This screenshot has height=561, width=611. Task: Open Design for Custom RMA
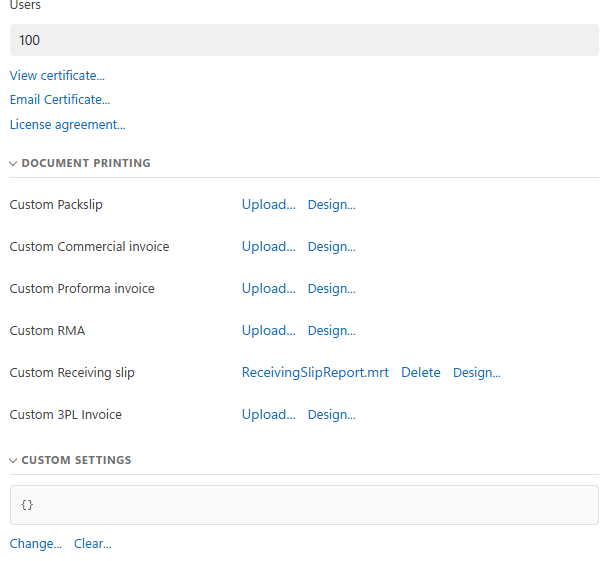[x=332, y=331]
